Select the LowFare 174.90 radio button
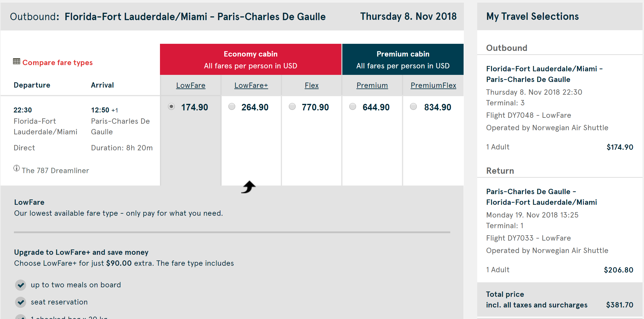 pyautogui.click(x=172, y=107)
